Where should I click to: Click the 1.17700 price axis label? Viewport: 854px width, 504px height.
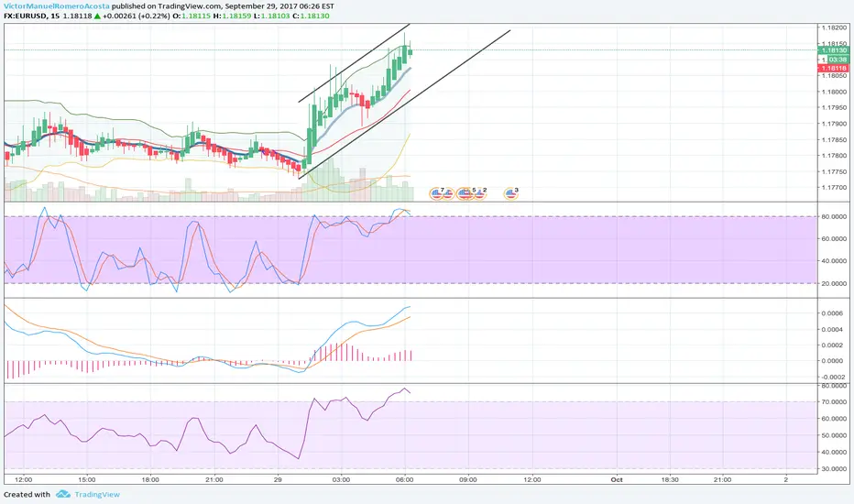click(834, 188)
